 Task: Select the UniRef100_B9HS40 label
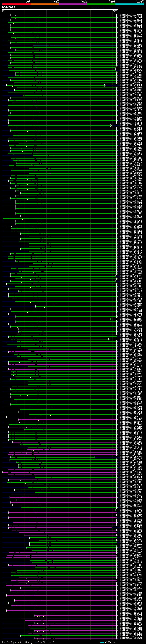[x=131, y=82]
